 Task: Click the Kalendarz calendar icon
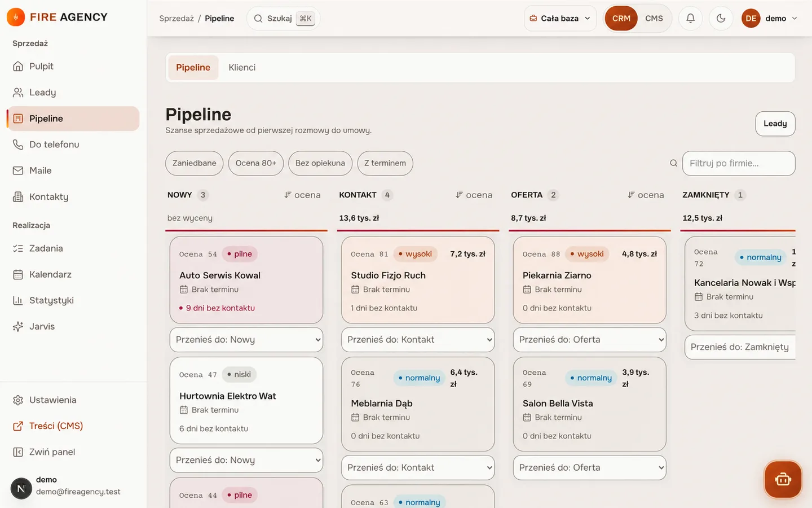[18, 274]
